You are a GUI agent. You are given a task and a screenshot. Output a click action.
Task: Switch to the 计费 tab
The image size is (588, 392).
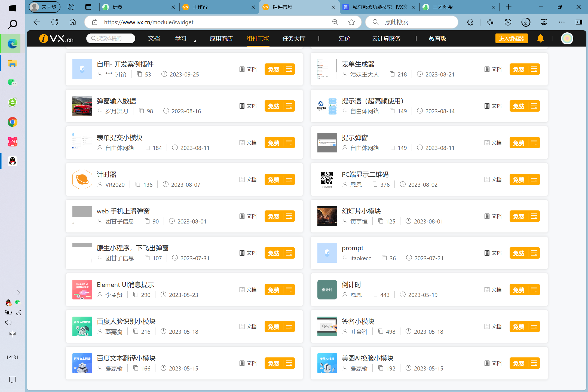[139, 7]
